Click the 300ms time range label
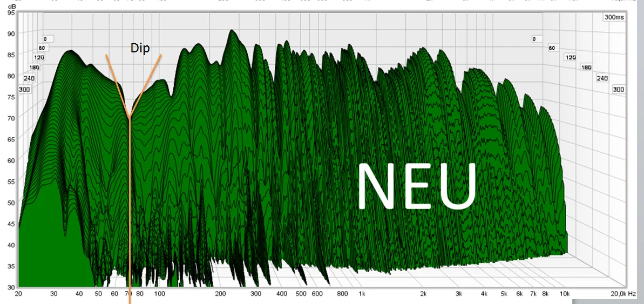644x304 pixels. 614,17
